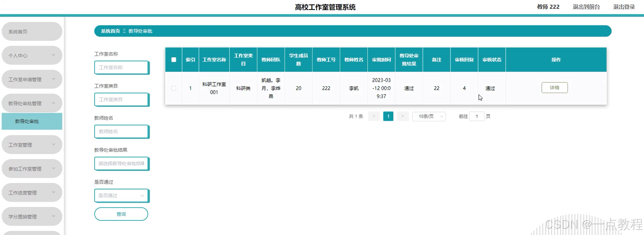Click the 教师 222 user label

pos(548,7)
